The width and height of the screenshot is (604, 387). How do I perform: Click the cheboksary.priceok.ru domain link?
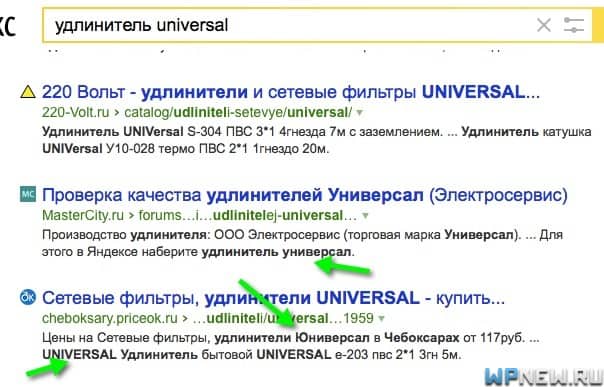(x=110, y=318)
